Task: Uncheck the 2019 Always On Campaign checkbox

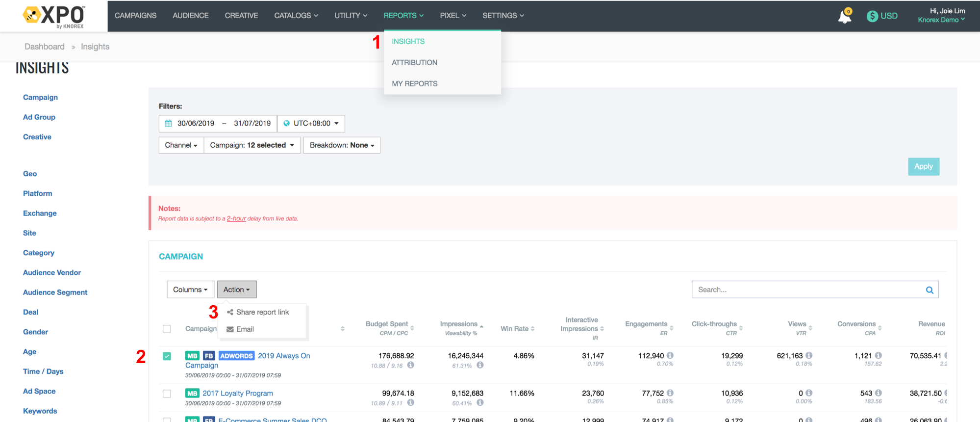Action: click(x=167, y=356)
